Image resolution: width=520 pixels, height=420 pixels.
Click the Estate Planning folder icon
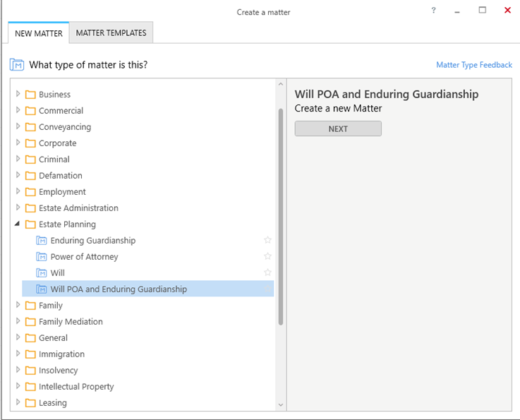(30, 224)
